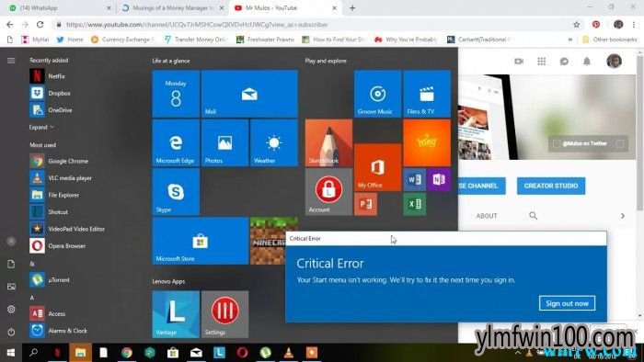Open the Mail tile
The width and height of the screenshot is (644, 362).
pos(249,94)
